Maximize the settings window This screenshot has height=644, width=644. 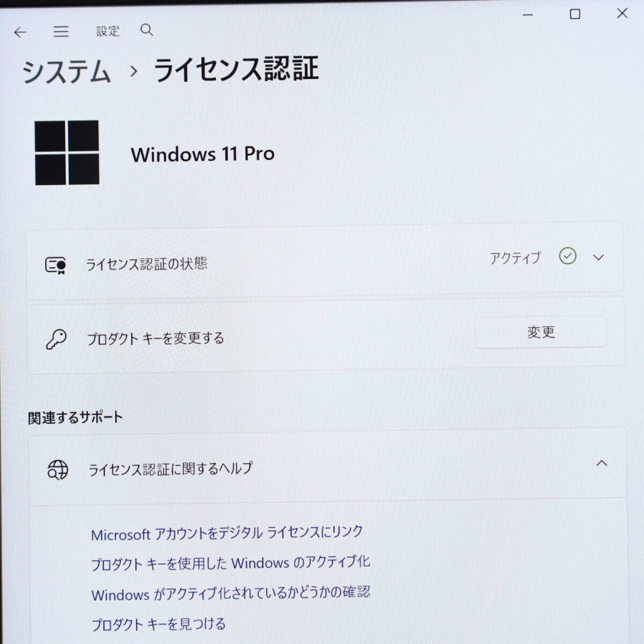(x=575, y=14)
